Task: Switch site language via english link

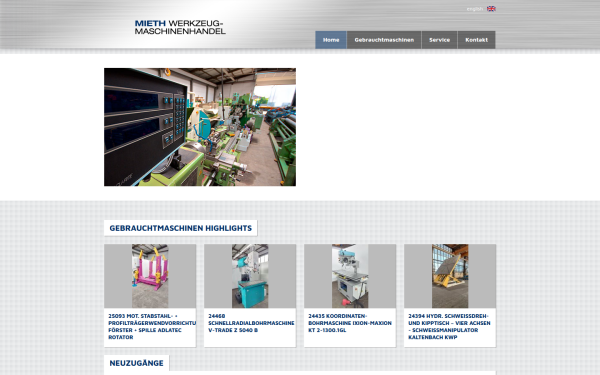Action: 475,9
